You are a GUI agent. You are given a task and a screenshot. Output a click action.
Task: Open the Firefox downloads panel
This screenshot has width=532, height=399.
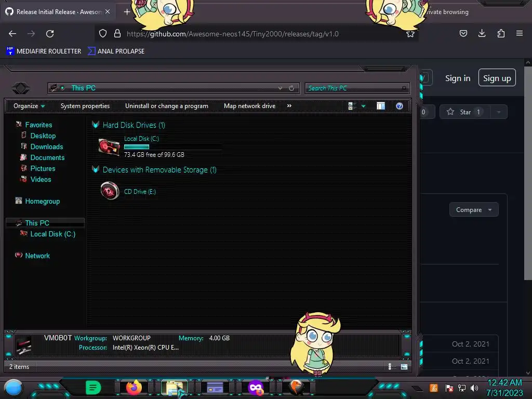click(x=482, y=33)
